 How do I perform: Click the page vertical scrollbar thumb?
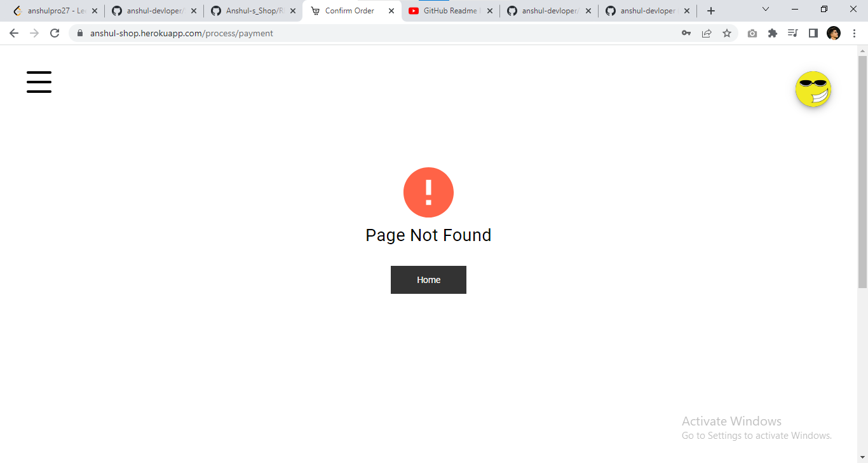tap(862, 172)
